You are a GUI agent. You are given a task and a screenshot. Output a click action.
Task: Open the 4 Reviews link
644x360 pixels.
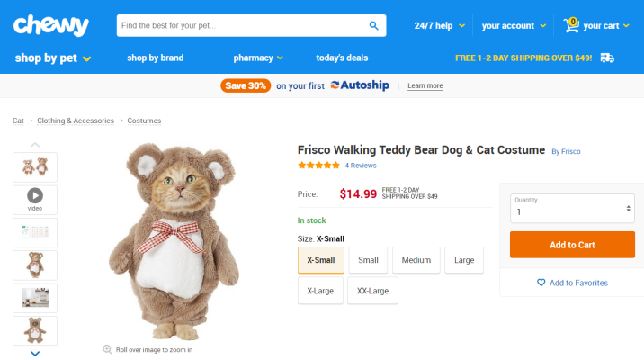361,166
